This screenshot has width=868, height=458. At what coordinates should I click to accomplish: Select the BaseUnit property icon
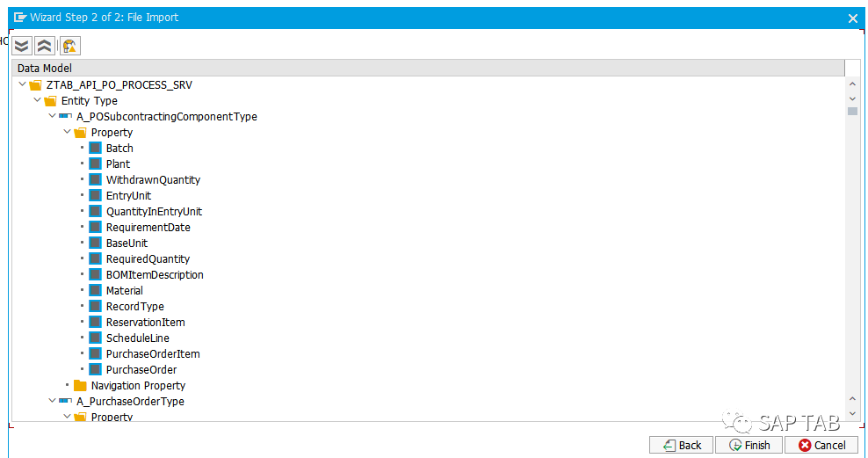(95, 243)
